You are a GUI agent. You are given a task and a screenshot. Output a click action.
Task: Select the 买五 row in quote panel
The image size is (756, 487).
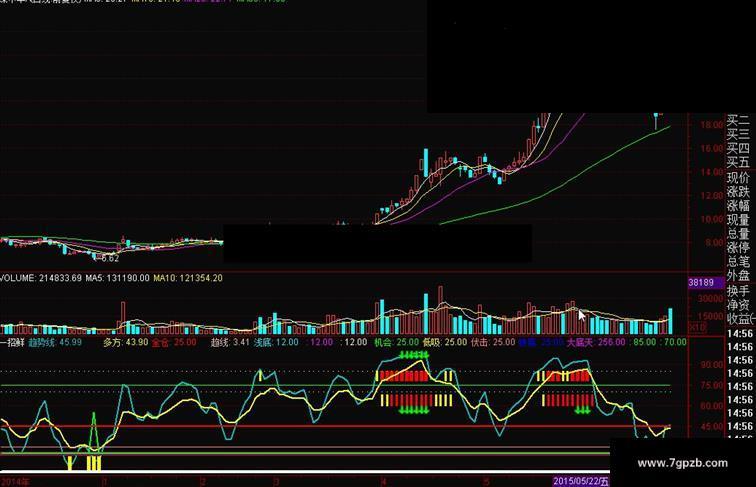738,162
